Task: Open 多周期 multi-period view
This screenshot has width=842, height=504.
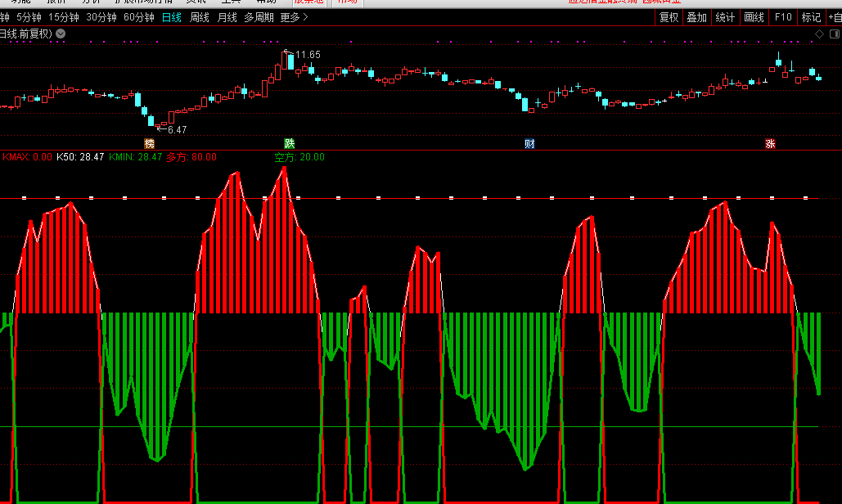Action: tap(259, 17)
